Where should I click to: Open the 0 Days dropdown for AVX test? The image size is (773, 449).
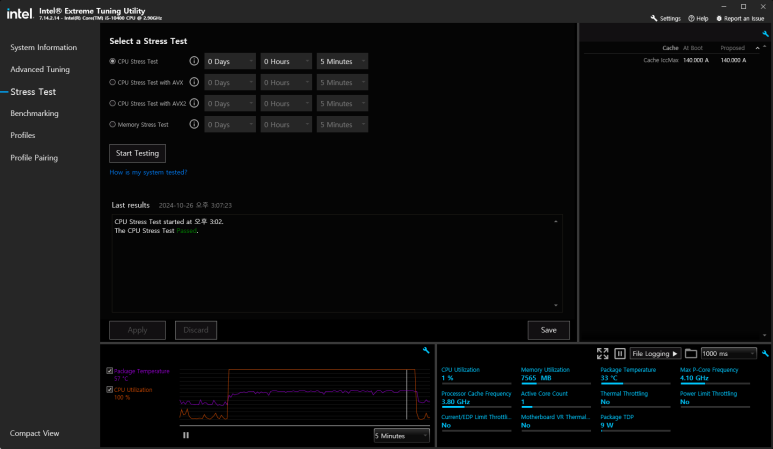230,82
